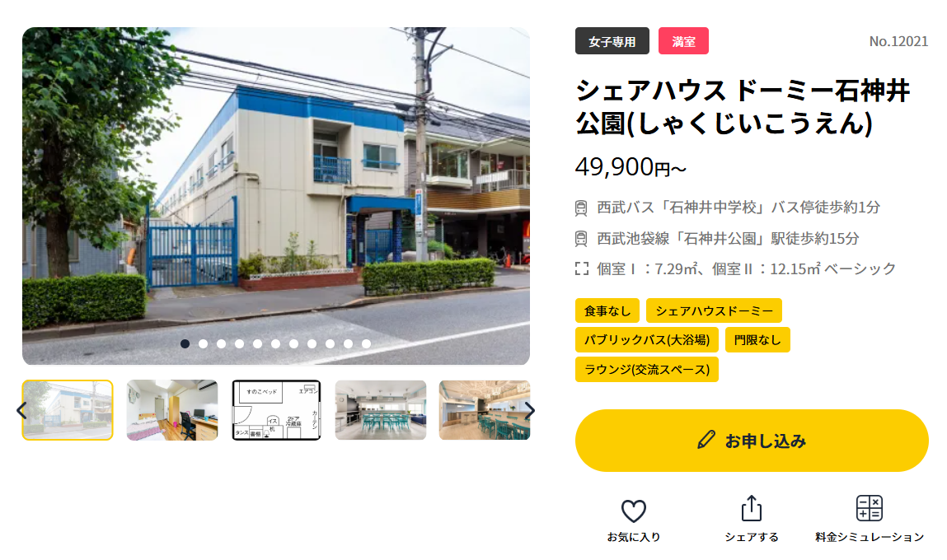947x560 pixels.
Task: Click the bus icon beside 石神井中学校
Action: pyautogui.click(x=581, y=208)
